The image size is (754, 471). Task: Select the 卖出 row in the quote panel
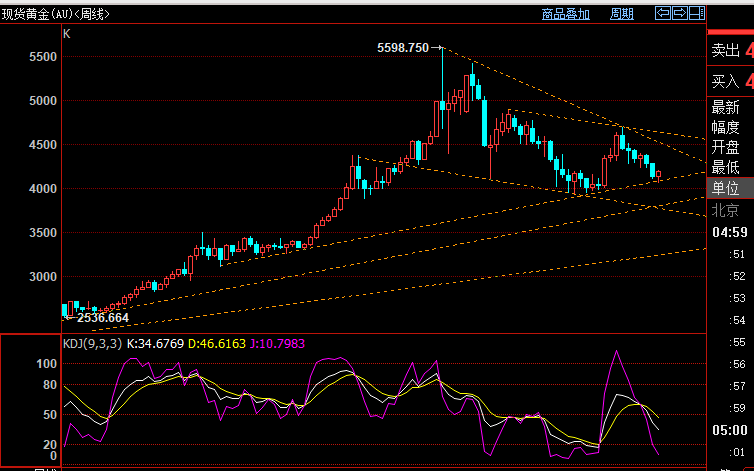730,50
